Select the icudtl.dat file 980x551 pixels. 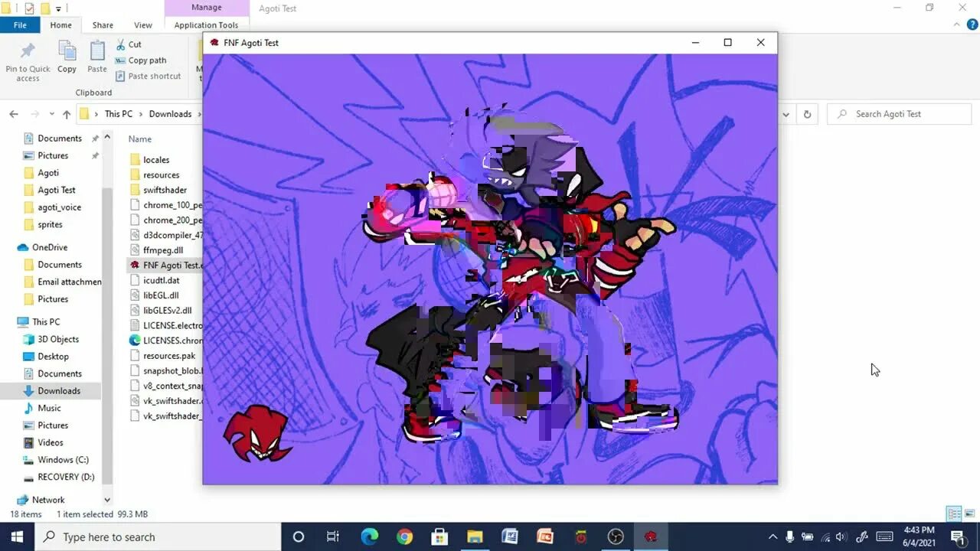pyautogui.click(x=161, y=280)
